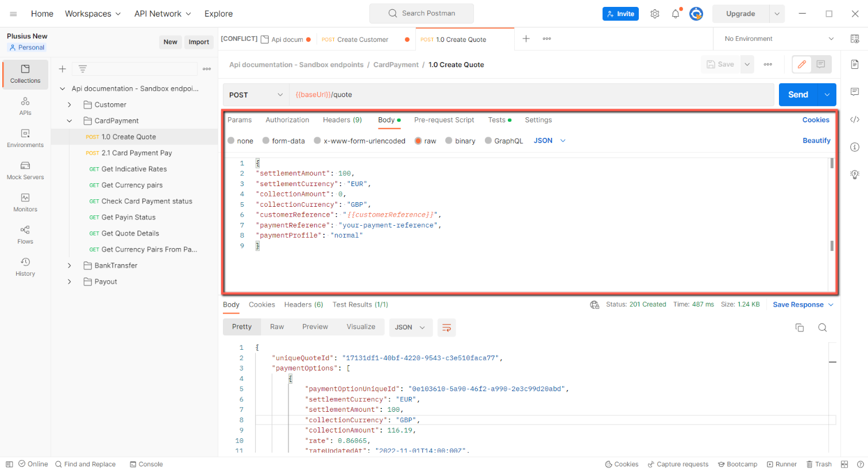
Task: Click in the Search Postman field
Action: tap(422, 13)
